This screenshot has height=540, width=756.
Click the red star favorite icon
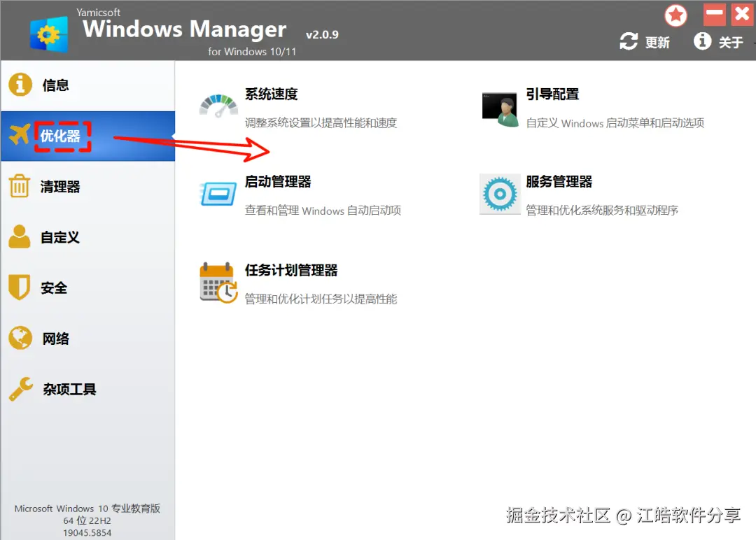pyautogui.click(x=676, y=15)
